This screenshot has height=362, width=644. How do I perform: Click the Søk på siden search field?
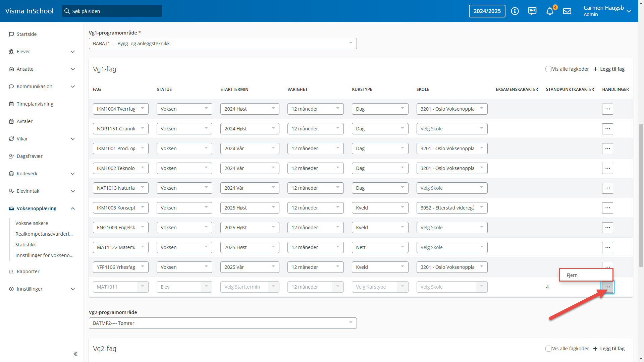[x=112, y=11]
